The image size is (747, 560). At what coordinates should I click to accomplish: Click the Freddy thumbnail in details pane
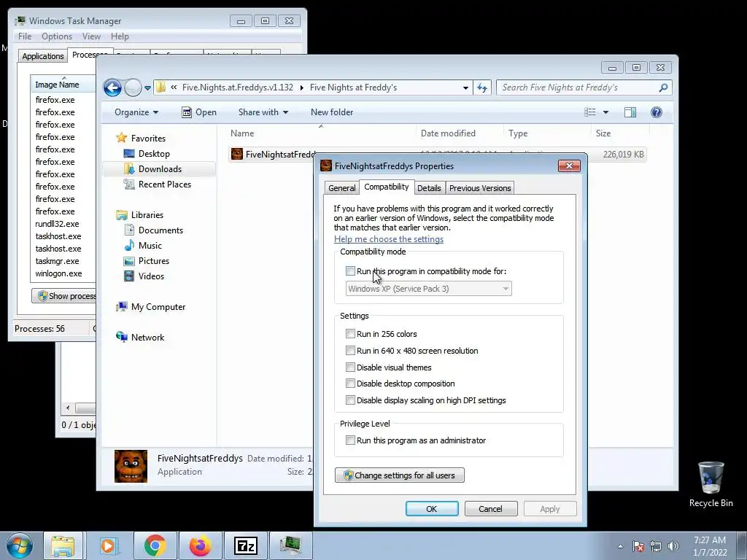[x=131, y=466]
